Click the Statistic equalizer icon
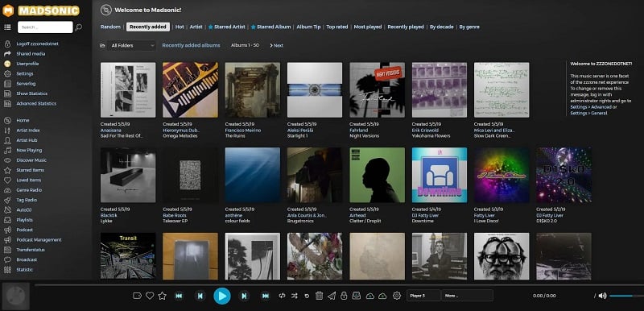Image resolution: width=644 pixels, height=311 pixels. [x=7, y=270]
